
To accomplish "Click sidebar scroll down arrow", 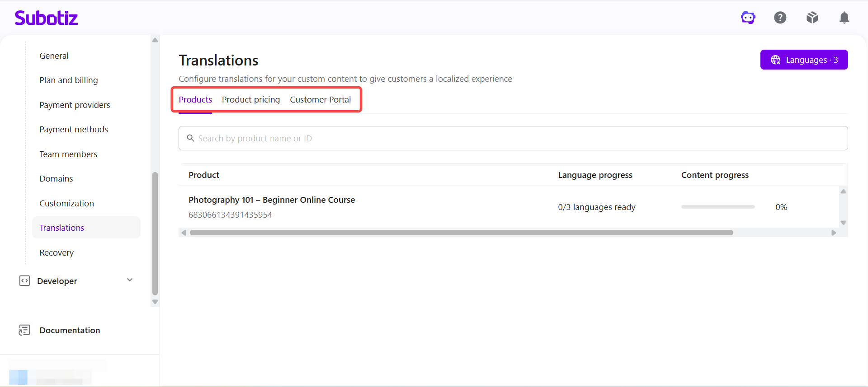I will click(x=155, y=302).
